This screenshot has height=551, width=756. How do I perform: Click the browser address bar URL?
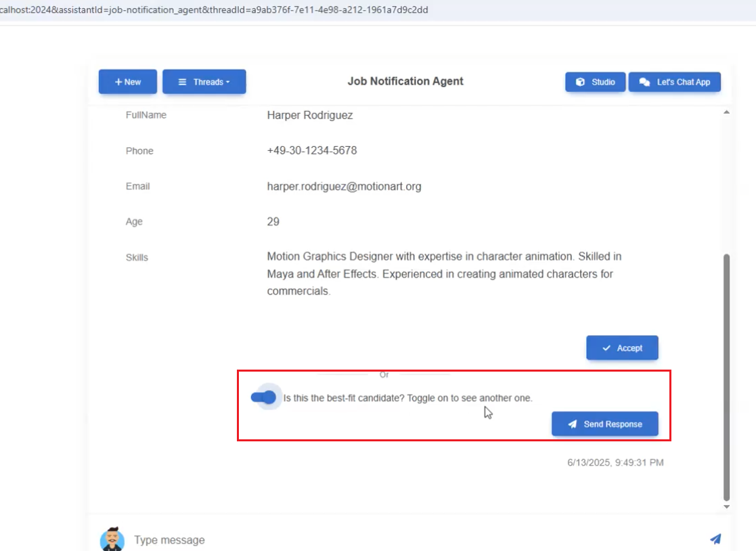(214, 9)
